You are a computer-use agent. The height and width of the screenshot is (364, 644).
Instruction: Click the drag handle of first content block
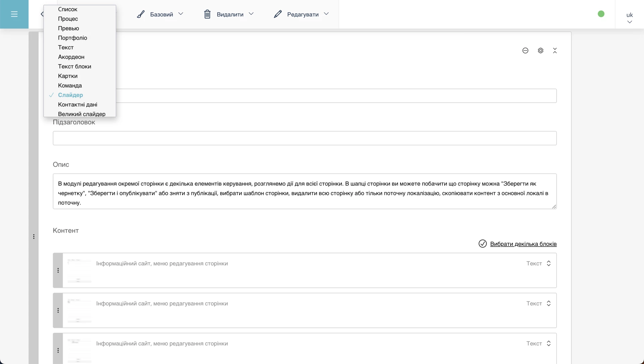click(x=58, y=270)
